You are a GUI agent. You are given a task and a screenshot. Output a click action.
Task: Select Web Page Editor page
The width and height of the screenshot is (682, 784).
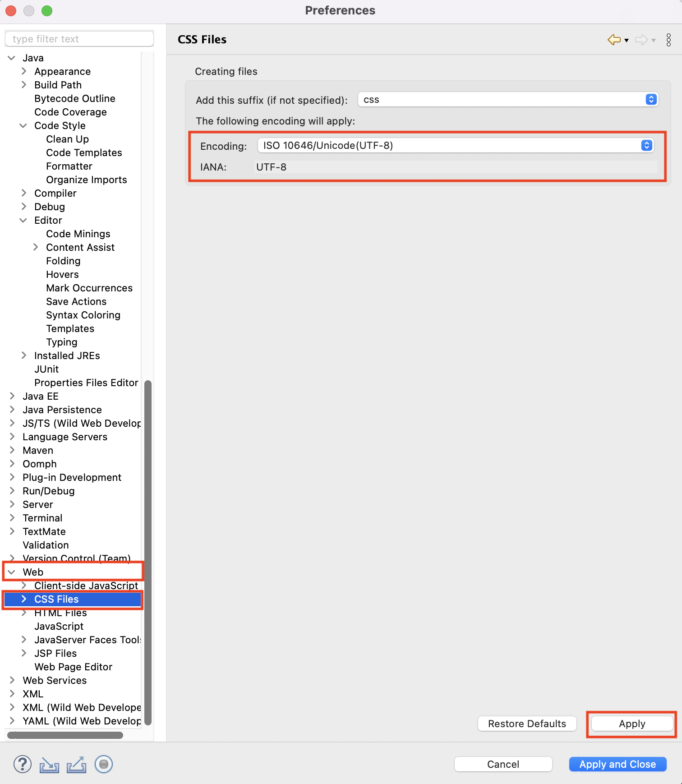point(73,667)
